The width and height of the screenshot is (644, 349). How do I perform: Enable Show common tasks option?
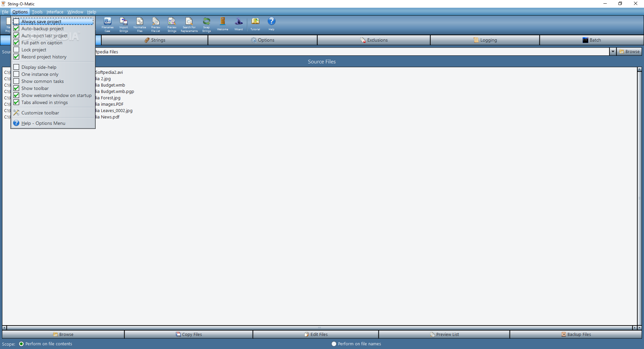pos(16,81)
